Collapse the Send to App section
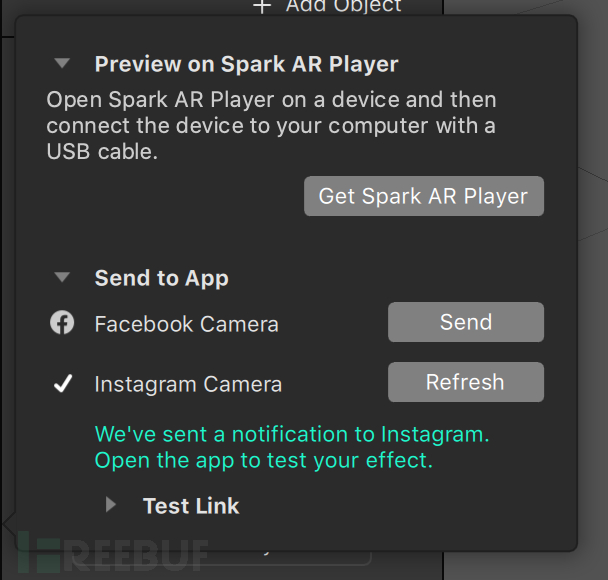Image resolution: width=608 pixels, height=580 pixels. coord(62,277)
